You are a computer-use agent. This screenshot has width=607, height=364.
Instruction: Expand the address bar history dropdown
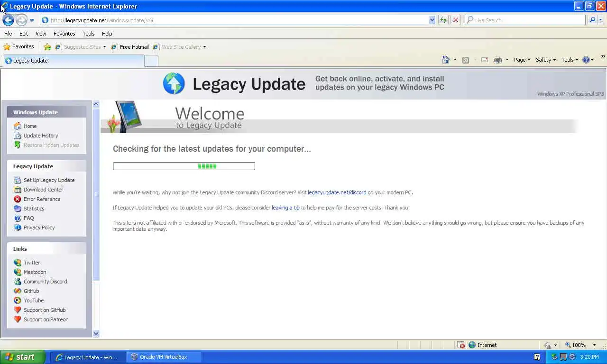(x=432, y=20)
